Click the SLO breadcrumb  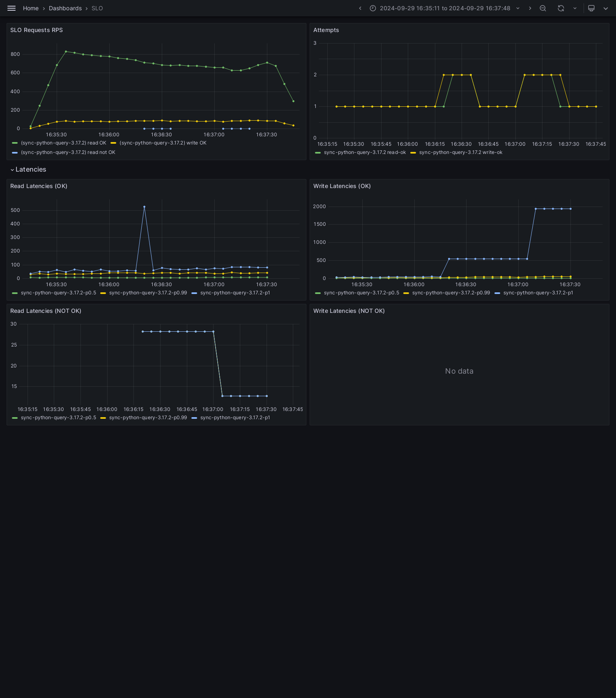[97, 8]
